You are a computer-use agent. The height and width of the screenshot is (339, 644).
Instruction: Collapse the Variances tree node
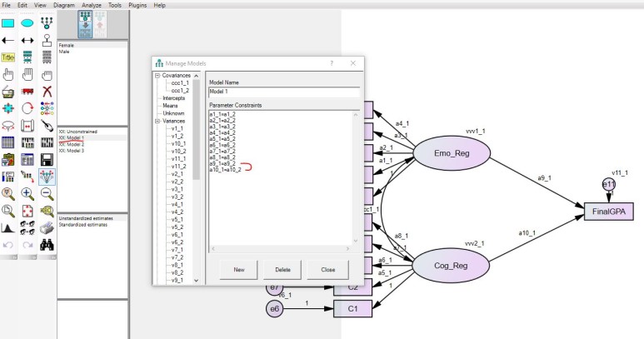tap(157, 121)
